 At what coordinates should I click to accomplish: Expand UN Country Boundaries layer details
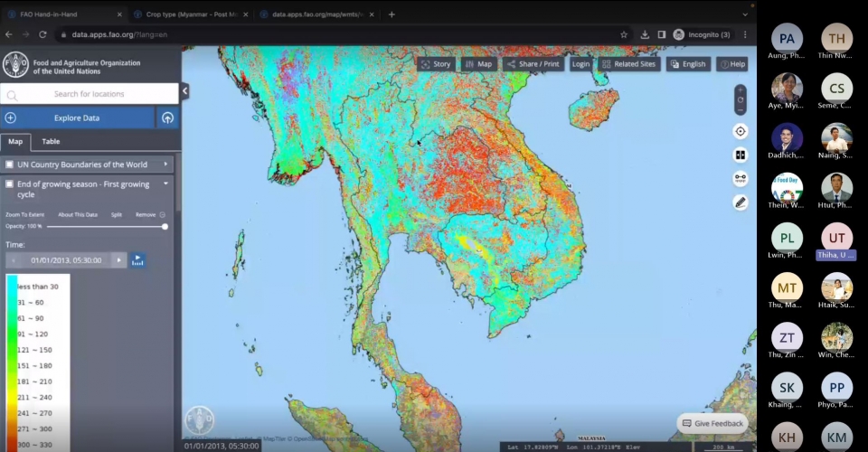coord(165,165)
